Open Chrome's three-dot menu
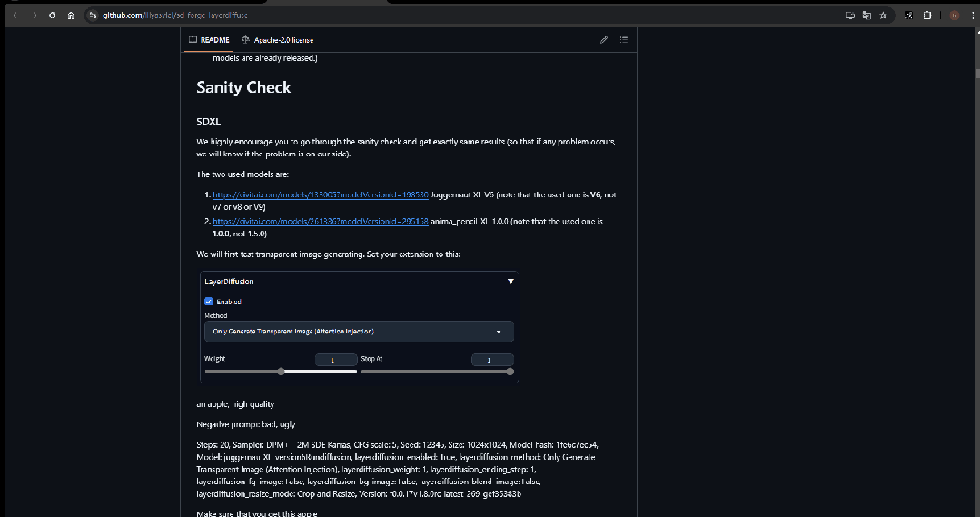 point(973,15)
